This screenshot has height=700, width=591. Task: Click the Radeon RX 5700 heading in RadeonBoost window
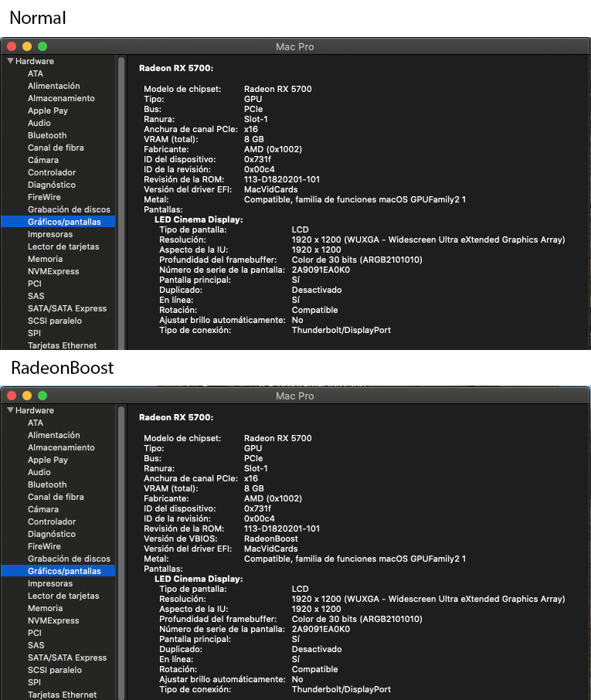tap(176, 417)
